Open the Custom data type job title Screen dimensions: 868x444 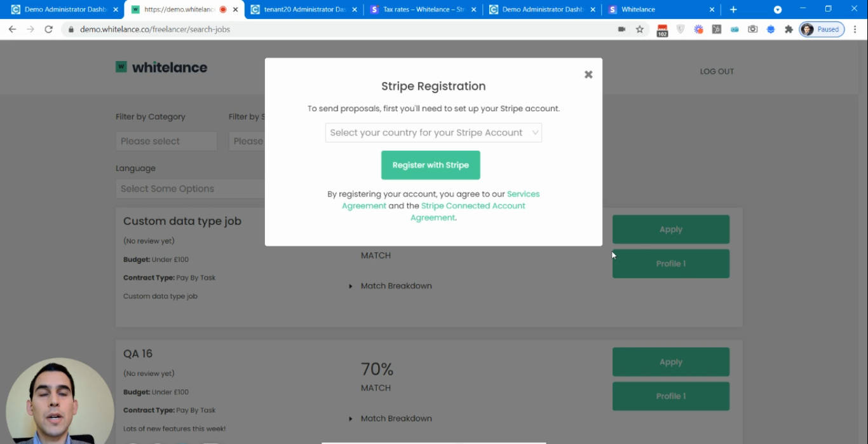click(x=182, y=221)
